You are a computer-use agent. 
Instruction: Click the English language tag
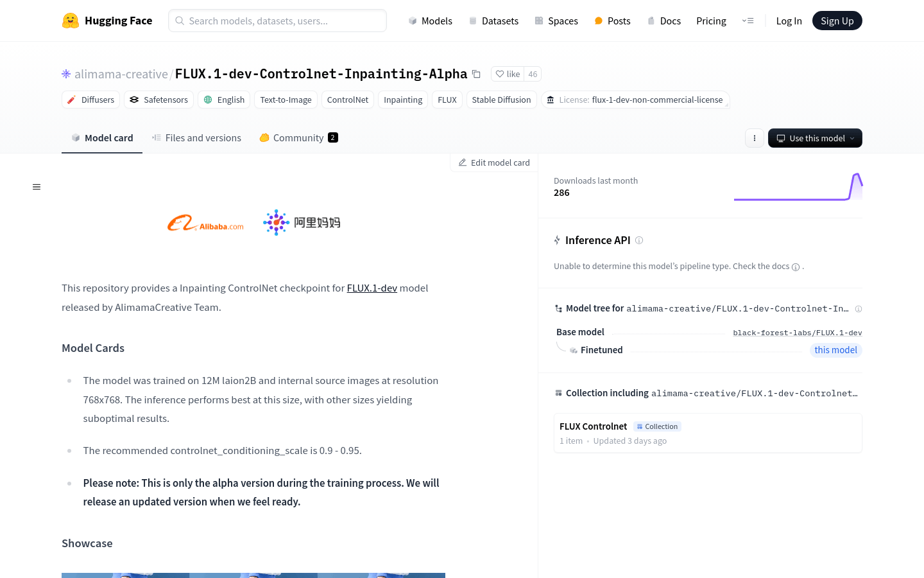(x=224, y=100)
